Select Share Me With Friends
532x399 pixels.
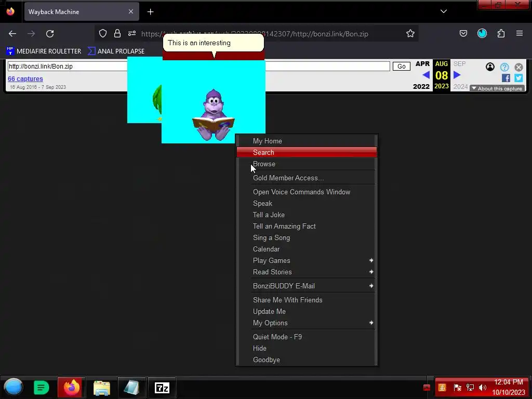click(307, 300)
